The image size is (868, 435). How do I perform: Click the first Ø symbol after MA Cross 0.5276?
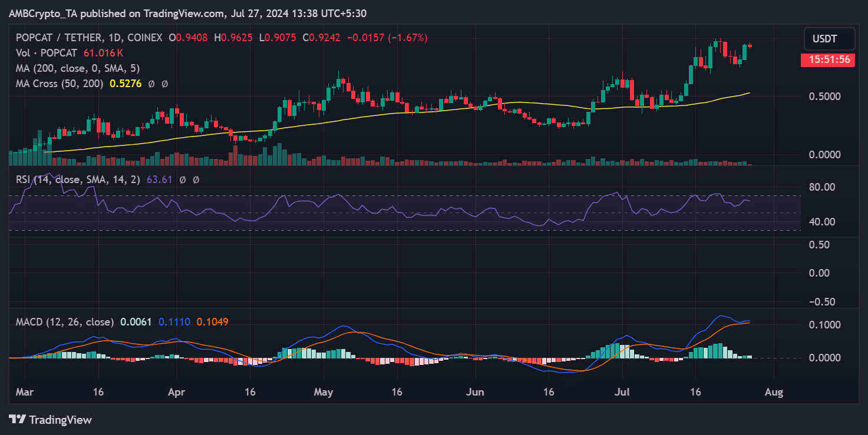point(151,84)
